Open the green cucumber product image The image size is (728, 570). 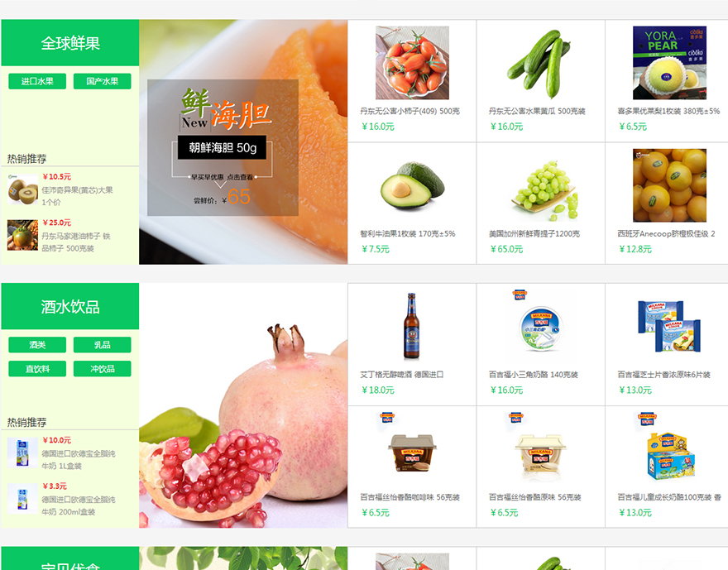coord(540,63)
